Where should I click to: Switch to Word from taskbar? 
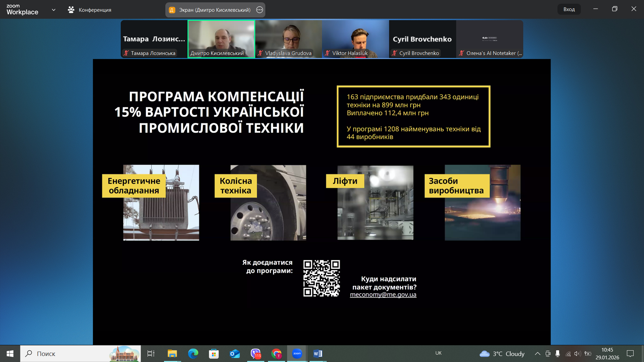coord(318,353)
